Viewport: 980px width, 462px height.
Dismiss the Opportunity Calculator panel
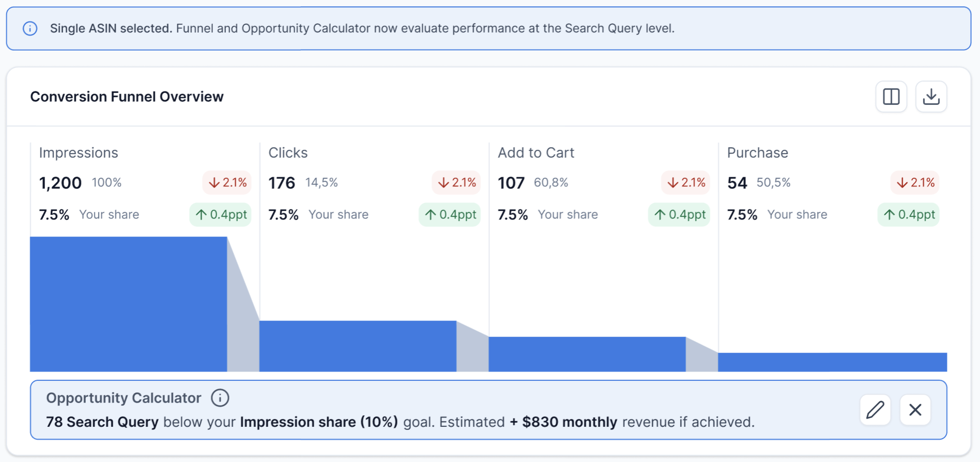tap(915, 410)
